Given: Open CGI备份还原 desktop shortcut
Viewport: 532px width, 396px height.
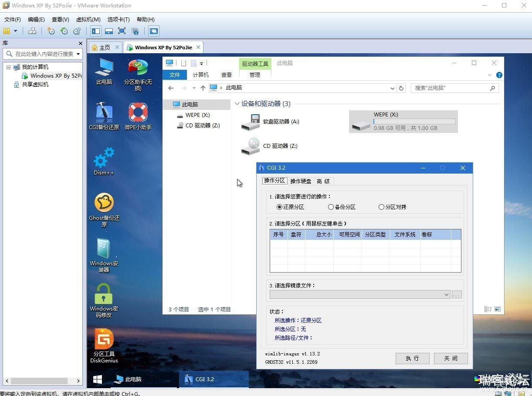Looking at the screenshot, I should point(104,116).
